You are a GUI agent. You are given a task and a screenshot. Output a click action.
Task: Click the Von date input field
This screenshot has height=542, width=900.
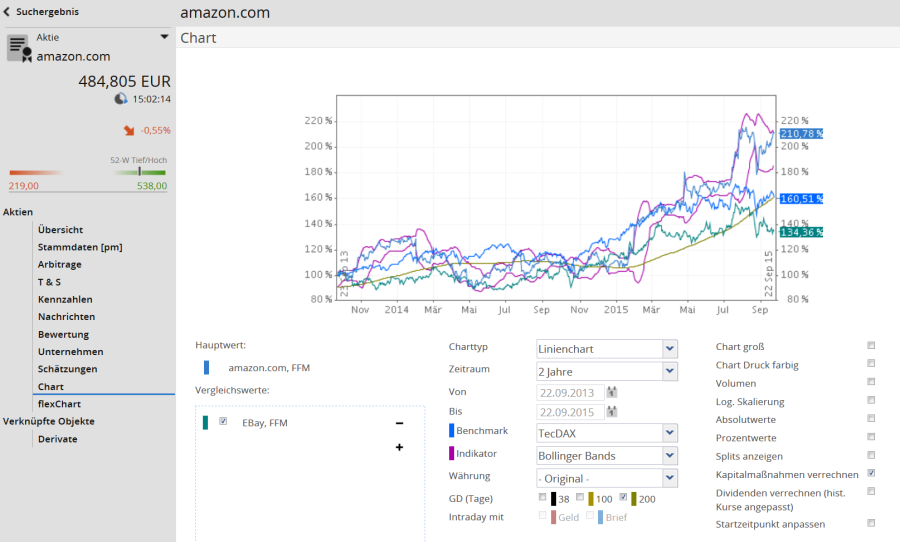coord(570,392)
